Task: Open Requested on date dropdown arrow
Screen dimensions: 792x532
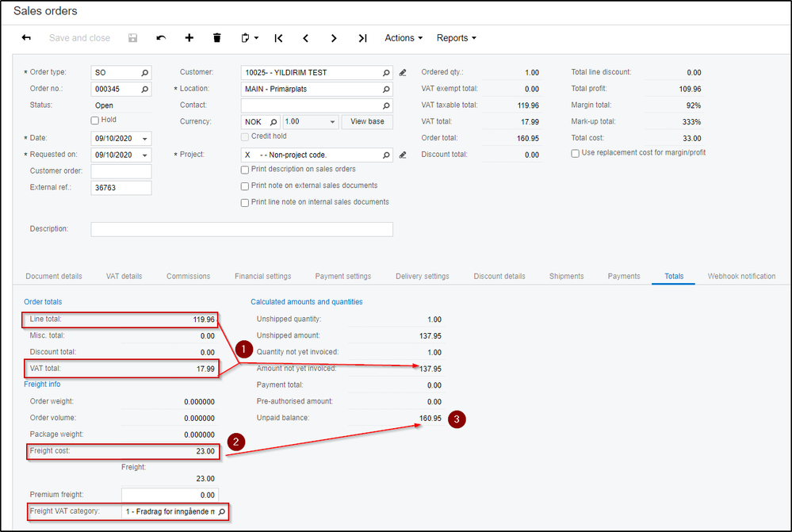Action: [x=144, y=155]
